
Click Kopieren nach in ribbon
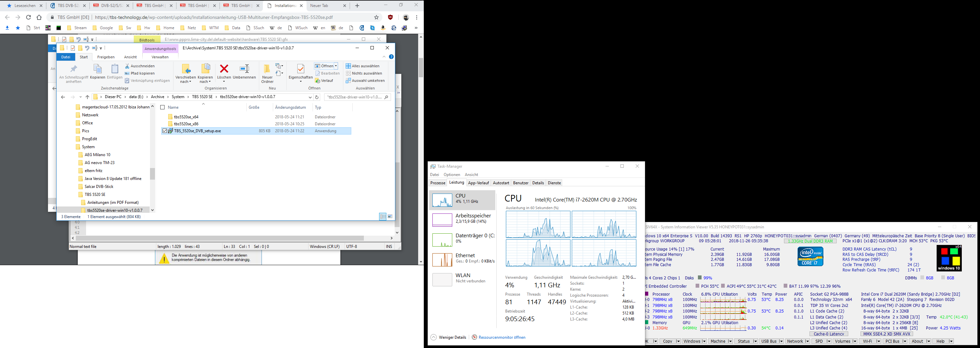pyautogui.click(x=205, y=74)
